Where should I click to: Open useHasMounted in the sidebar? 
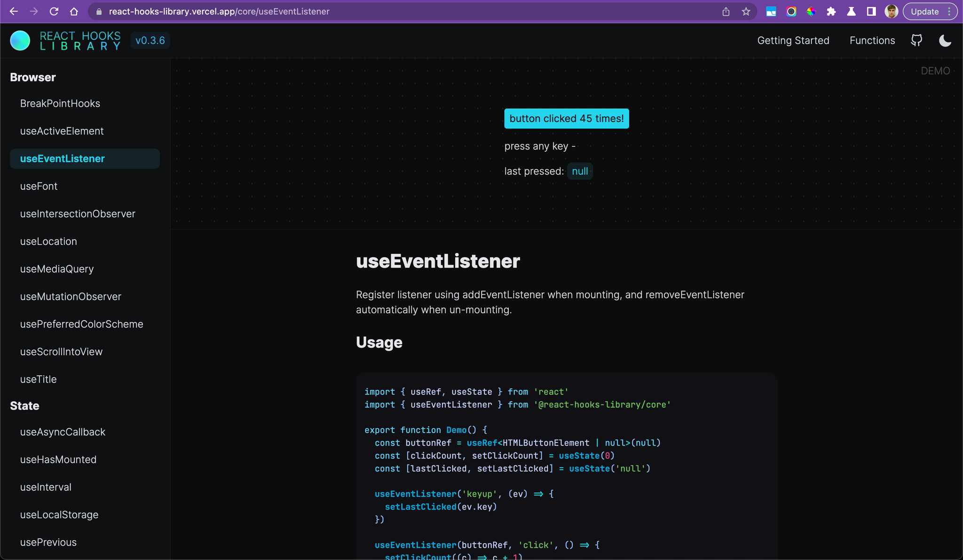tap(58, 459)
